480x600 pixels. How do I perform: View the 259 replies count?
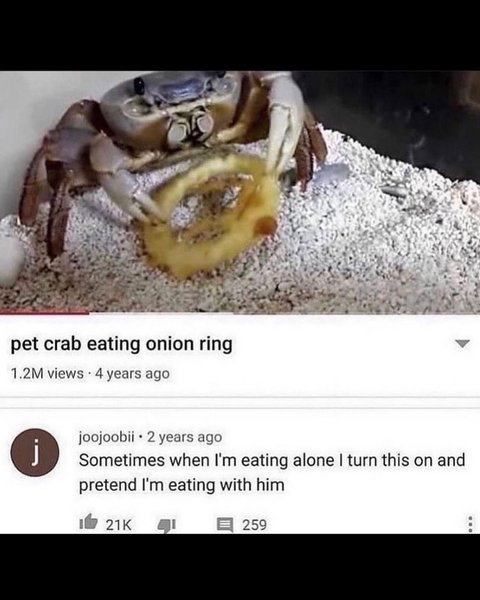(254, 525)
